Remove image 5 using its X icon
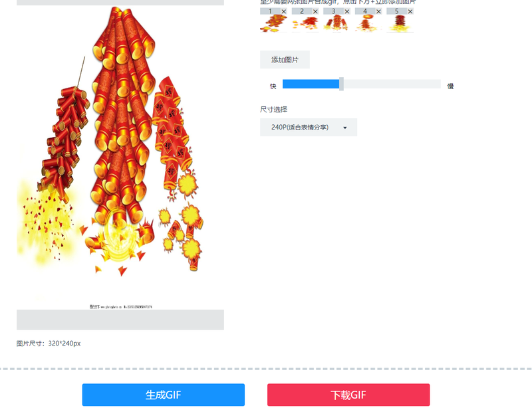This screenshot has width=532, height=408. click(410, 11)
